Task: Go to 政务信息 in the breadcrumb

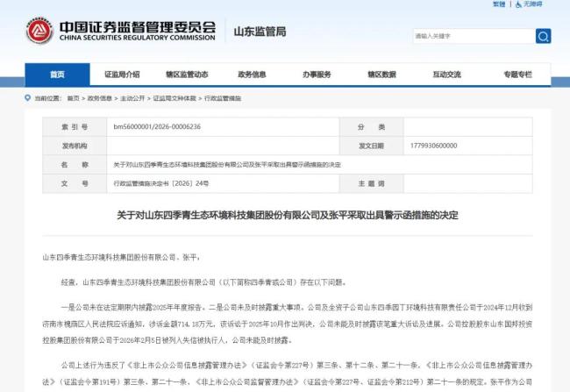Action: [x=100, y=98]
